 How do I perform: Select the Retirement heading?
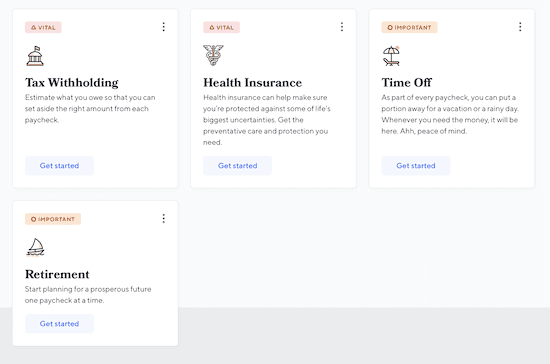57,274
